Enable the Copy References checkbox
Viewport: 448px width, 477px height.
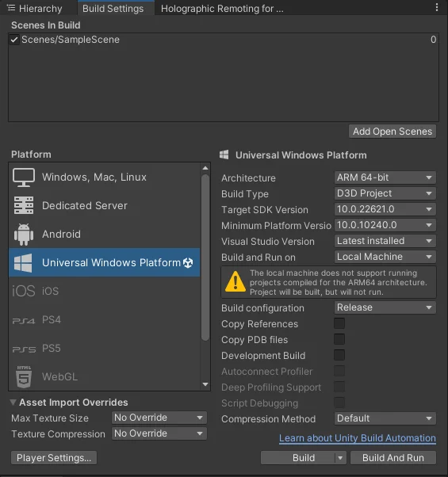[x=339, y=323]
